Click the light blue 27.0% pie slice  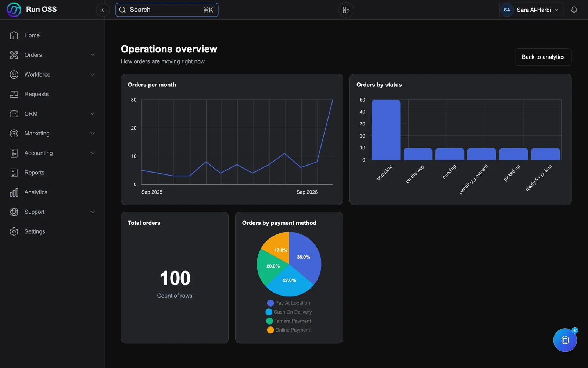click(289, 283)
